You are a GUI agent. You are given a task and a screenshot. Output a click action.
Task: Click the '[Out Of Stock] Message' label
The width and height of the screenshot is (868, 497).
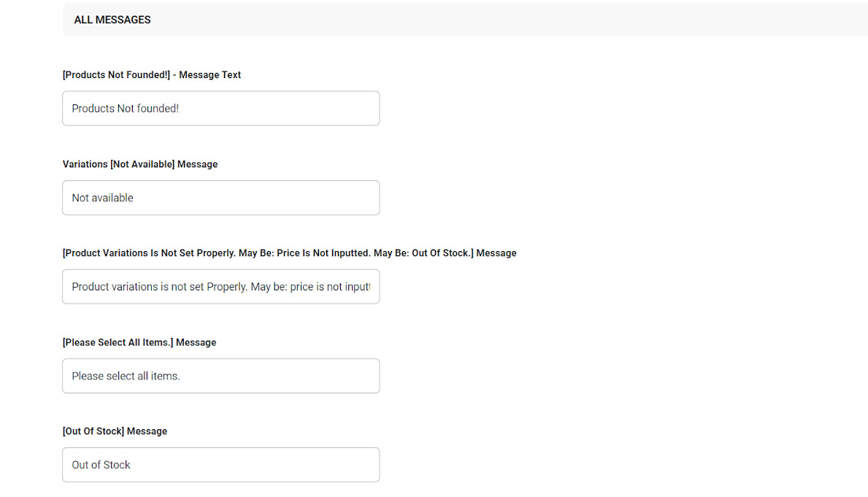coord(115,431)
